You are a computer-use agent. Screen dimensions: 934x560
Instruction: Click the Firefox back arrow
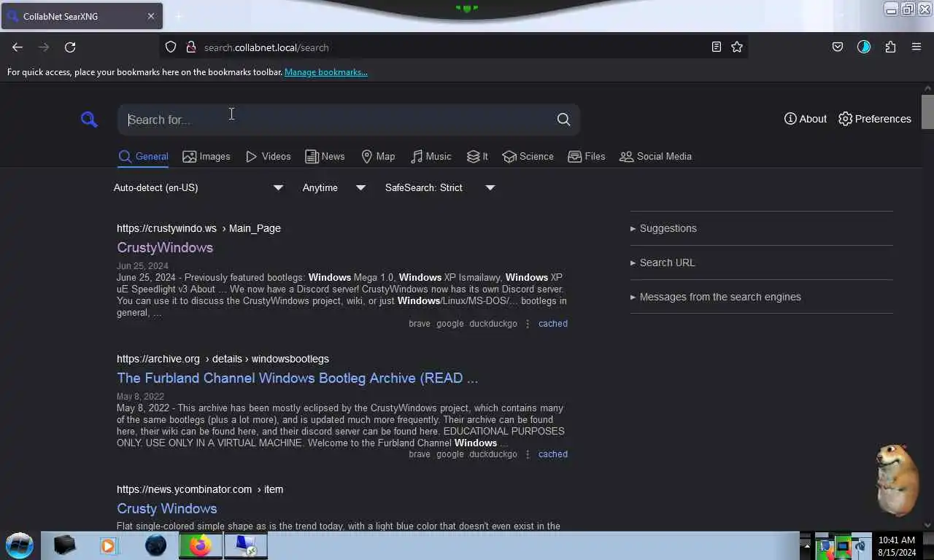click(18, 47)
